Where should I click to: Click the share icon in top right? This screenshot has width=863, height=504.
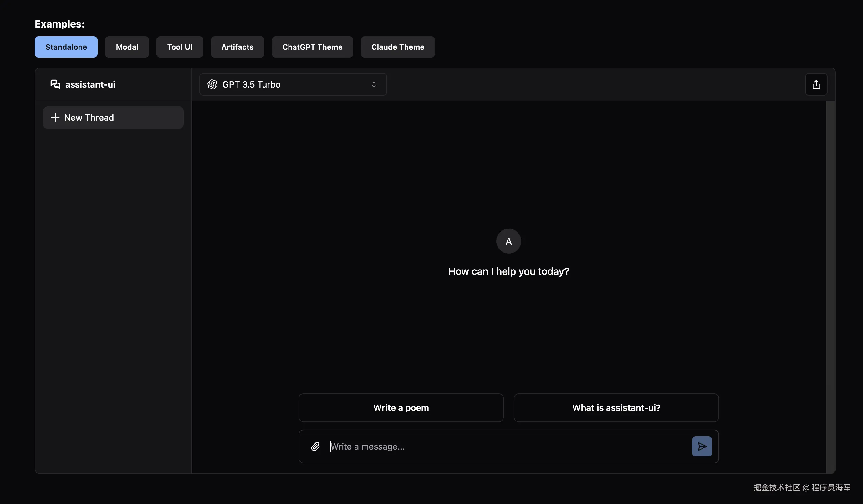point(816,84)
